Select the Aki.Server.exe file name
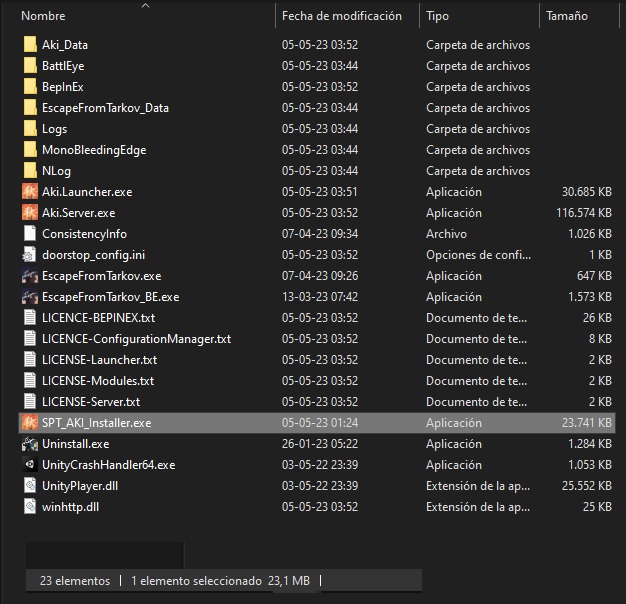 click(x=79, y=213)
